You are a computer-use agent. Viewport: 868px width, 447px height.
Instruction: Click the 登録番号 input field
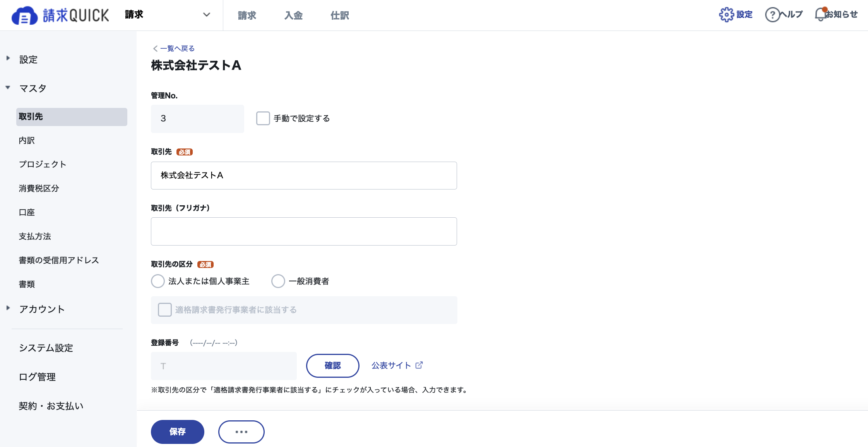224,366
